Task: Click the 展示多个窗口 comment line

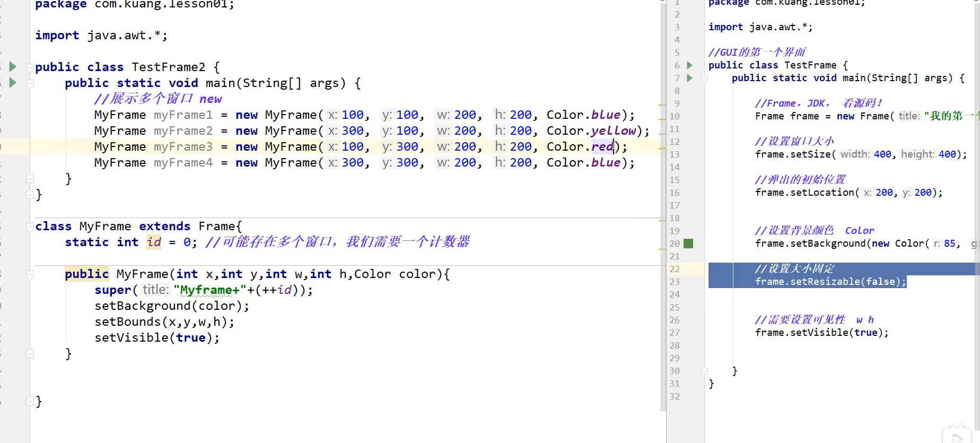Action: pyautogui.click(x=158, y=99)
